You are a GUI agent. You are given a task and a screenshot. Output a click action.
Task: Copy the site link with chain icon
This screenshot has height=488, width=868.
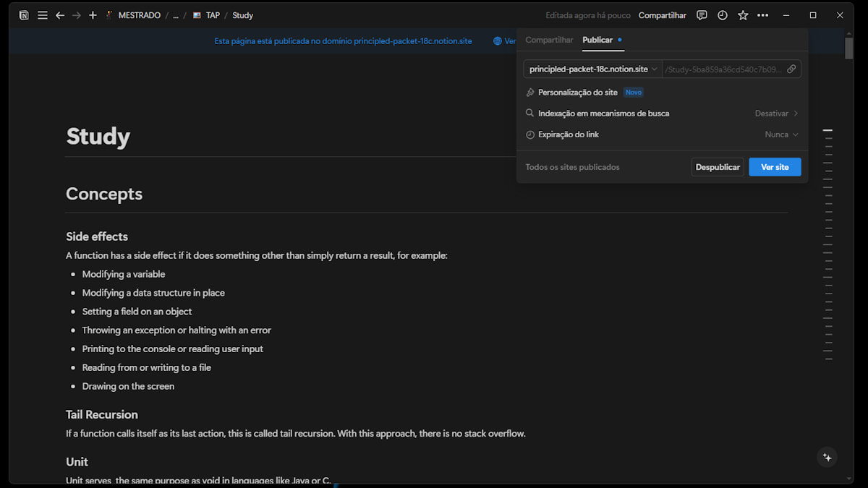(791, 69)
